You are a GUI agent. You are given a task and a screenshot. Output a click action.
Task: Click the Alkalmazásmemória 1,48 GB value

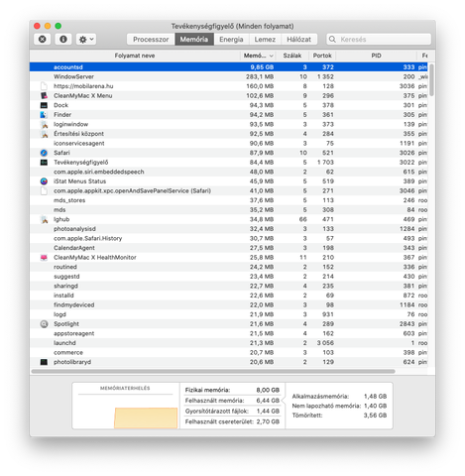375,397
